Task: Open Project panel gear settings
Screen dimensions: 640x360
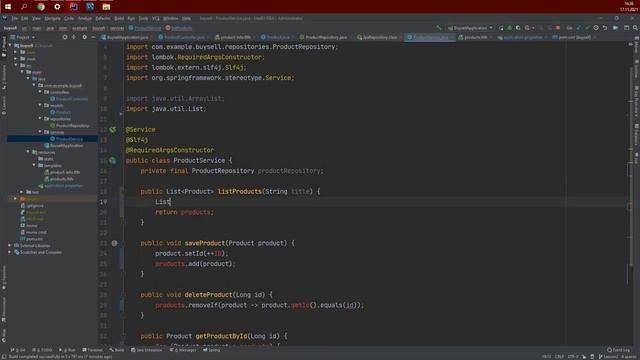Action: click(x=84, y=37)
